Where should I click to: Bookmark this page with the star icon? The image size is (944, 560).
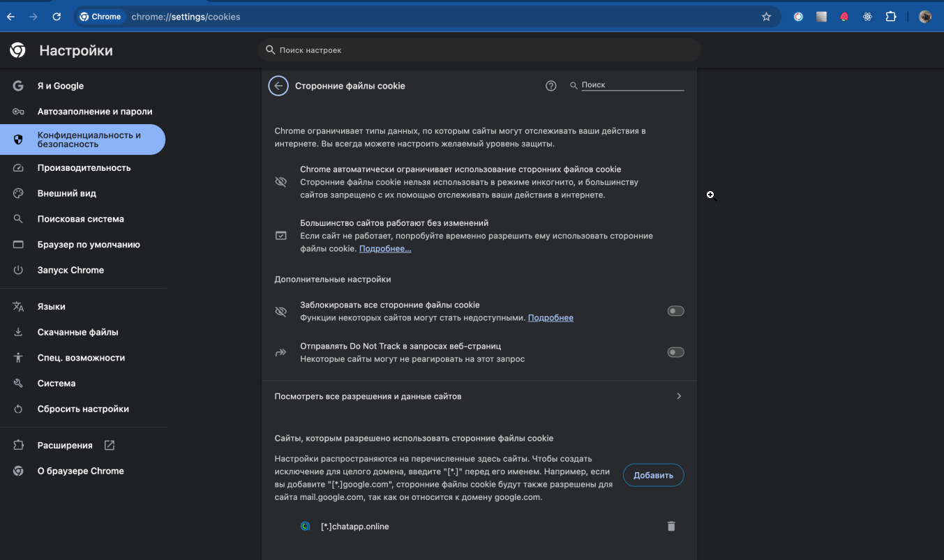766,17
